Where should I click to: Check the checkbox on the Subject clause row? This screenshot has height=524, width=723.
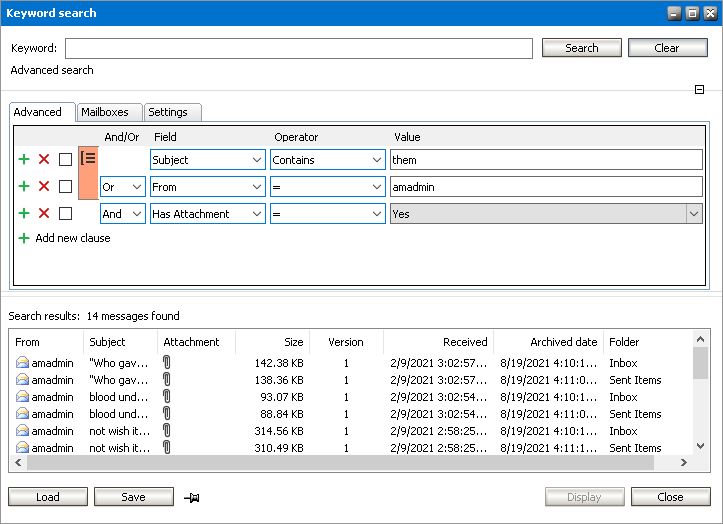65,159
